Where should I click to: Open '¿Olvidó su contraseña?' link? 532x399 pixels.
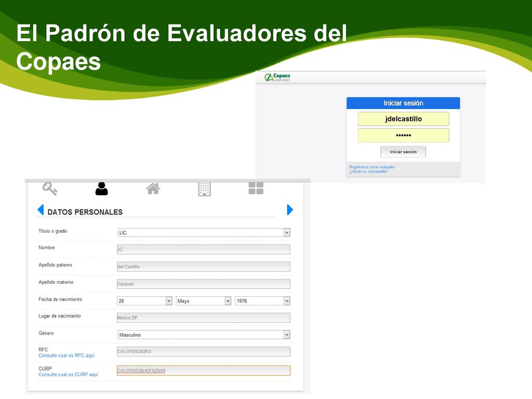(x=368, y=171)
